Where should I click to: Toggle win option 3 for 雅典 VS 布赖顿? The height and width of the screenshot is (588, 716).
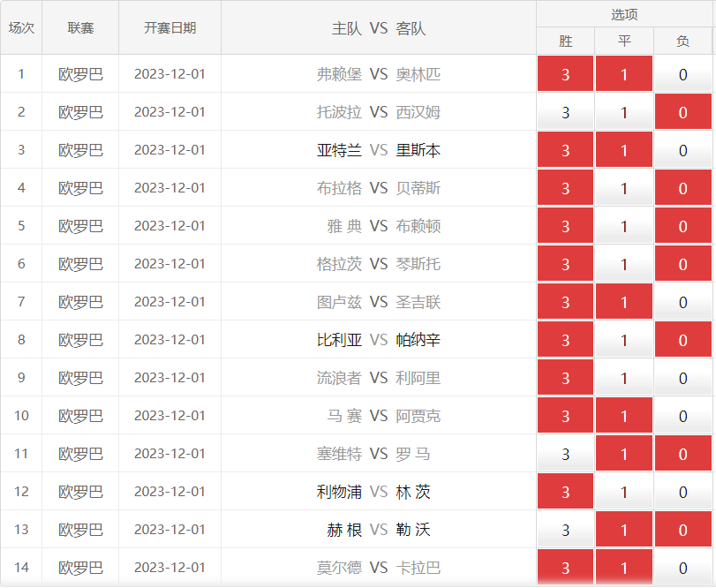click(x=565, y=225)
